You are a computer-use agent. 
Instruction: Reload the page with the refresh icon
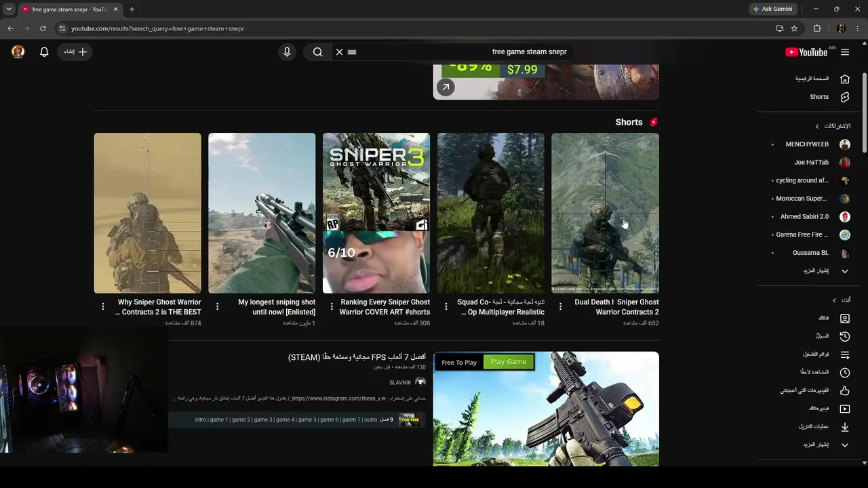click(43, 28)
